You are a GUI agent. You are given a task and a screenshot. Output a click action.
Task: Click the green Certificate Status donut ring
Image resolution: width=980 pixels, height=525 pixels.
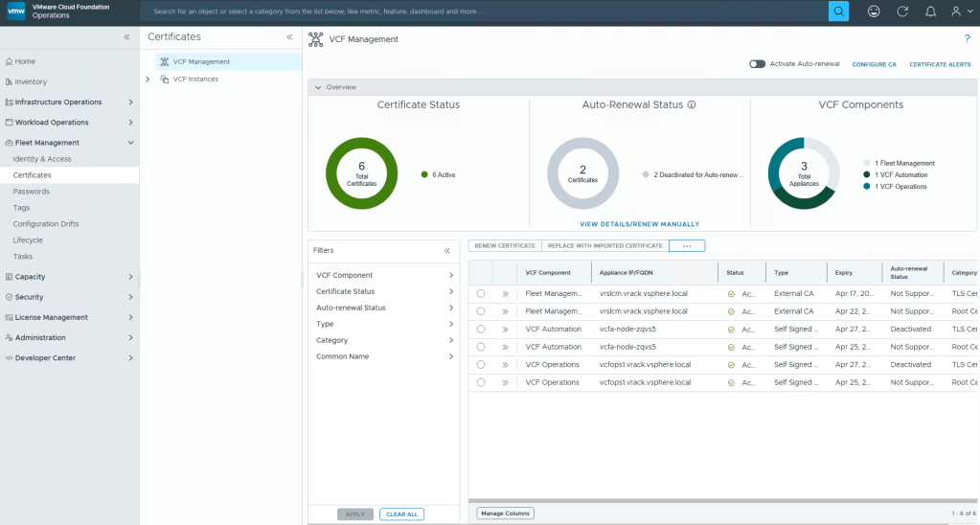pos(331,173)
